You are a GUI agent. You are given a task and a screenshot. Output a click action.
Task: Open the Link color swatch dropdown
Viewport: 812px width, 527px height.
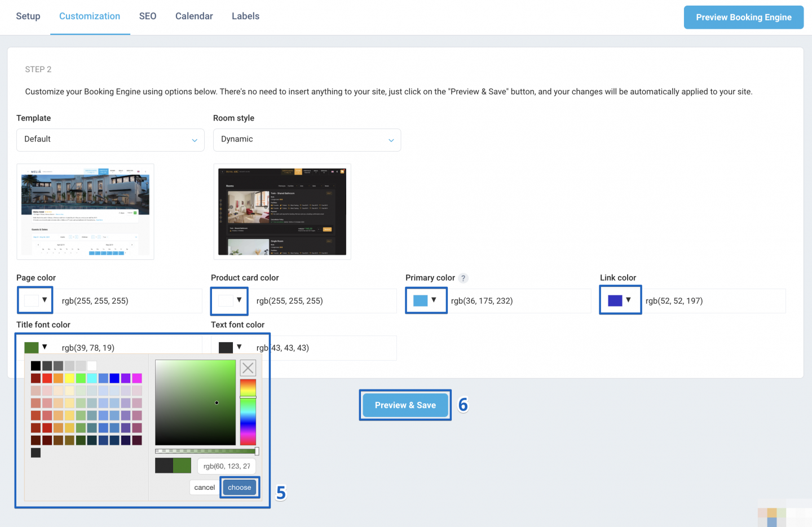click(x=620, y=300)
